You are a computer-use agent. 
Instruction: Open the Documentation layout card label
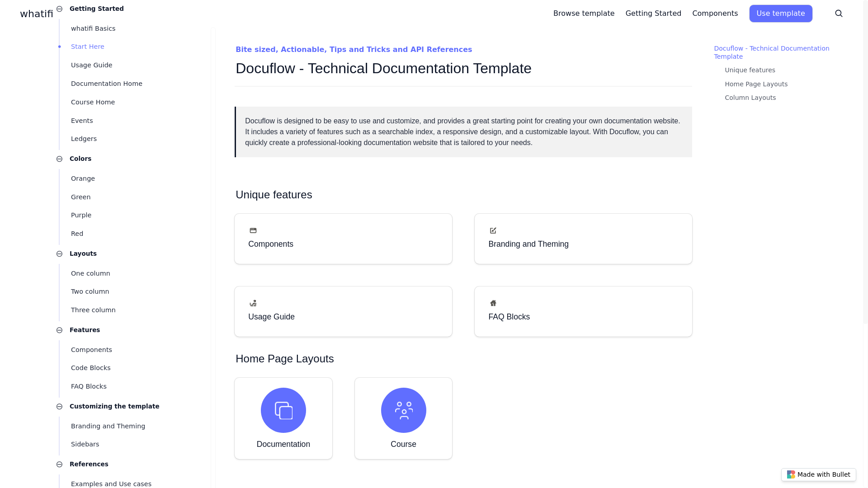[283, 444]
